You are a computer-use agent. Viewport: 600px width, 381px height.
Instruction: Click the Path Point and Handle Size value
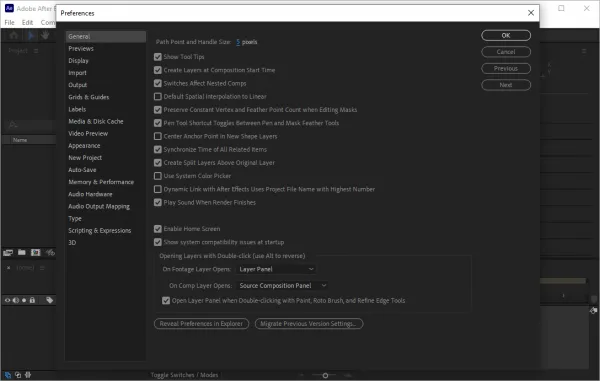238,42
